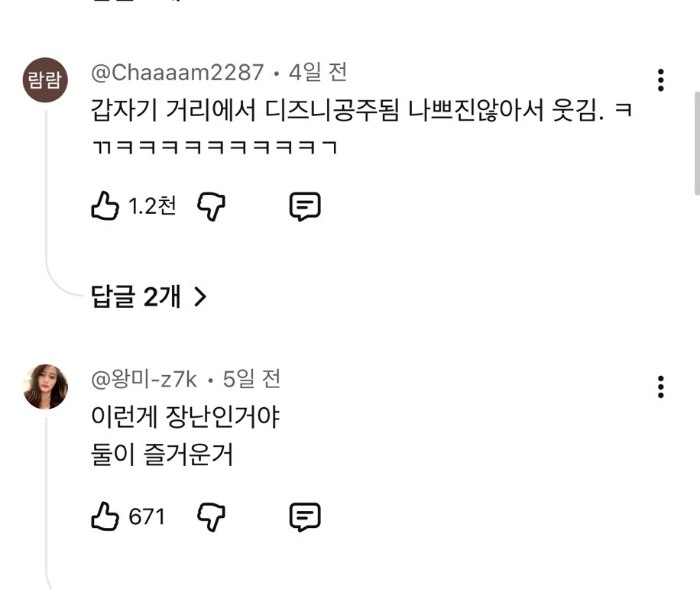
Task: Dislike the Disney princess comment
Action: click(x=212, y=206)
